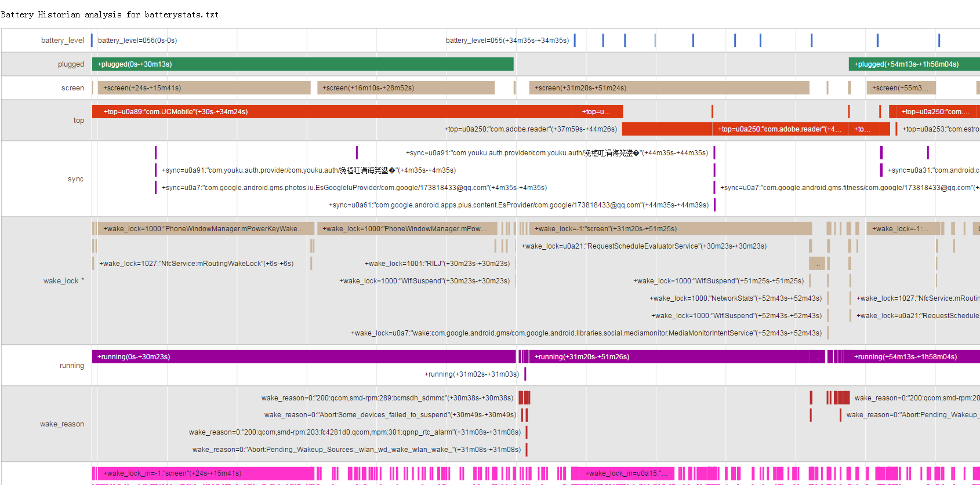The height and width of the screenshot is (485, 980).
Task: Click sync com.youku.auth(+4m35s-+4m35s) label
Action: (x=309, y=170)
